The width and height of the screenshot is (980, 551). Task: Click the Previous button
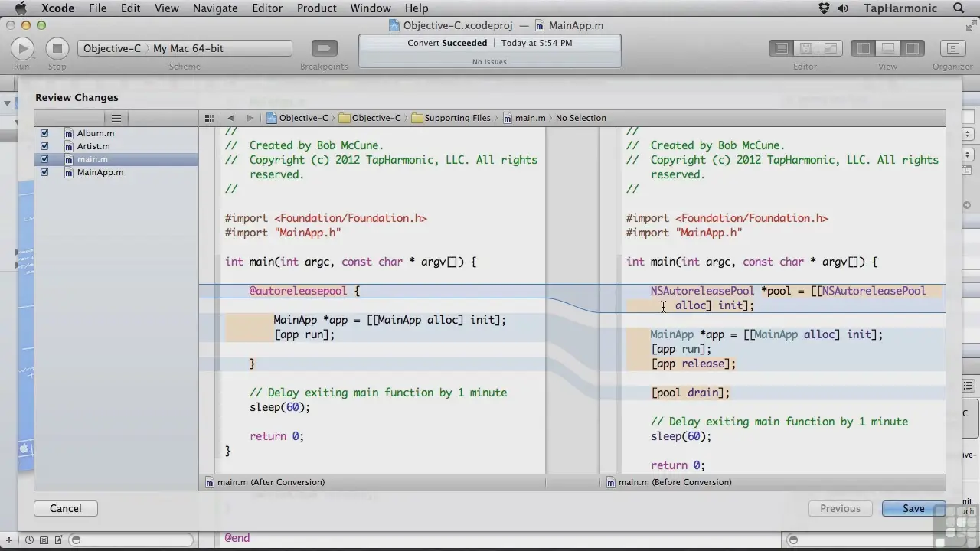840,508
